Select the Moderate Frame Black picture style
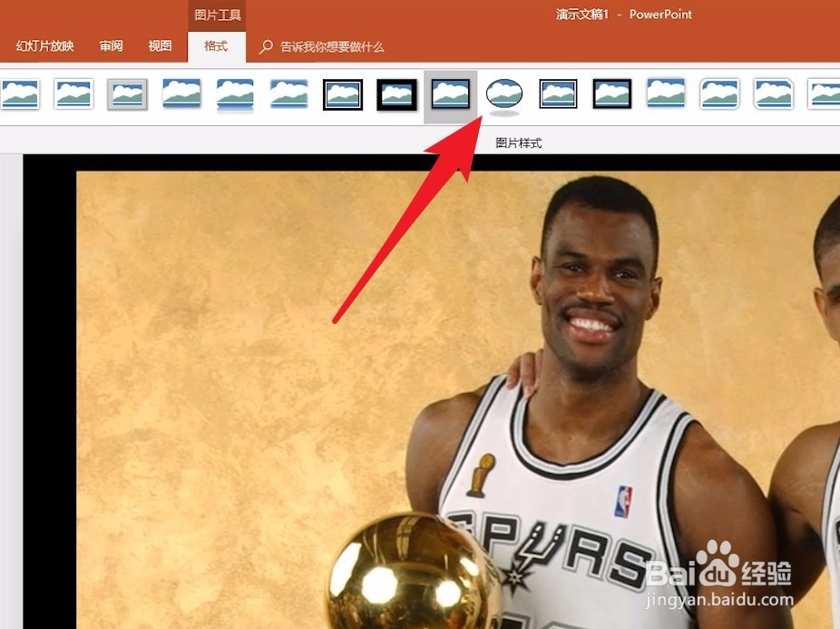 click(x=612, y=93)
